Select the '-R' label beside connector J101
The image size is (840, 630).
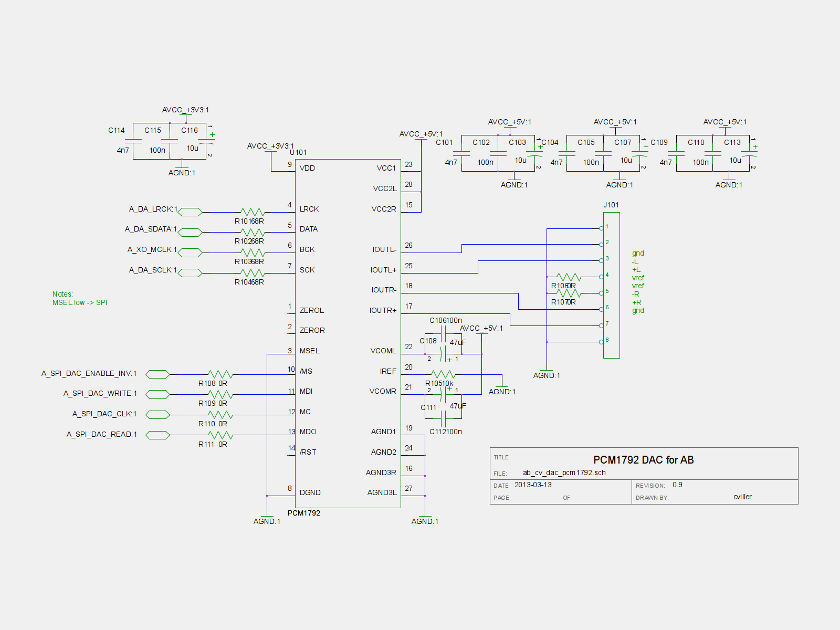click(635, 294)
